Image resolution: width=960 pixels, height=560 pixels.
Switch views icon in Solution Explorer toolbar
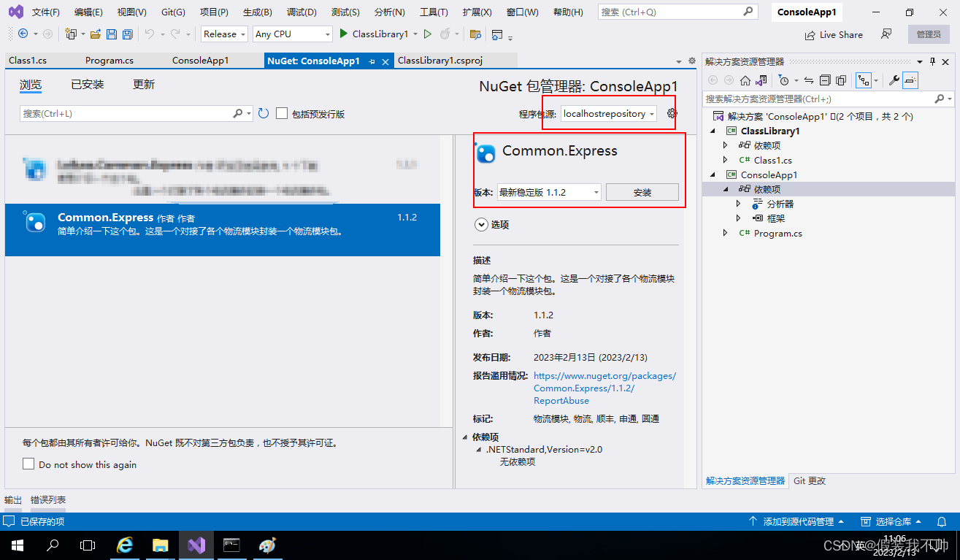[761, 80]
